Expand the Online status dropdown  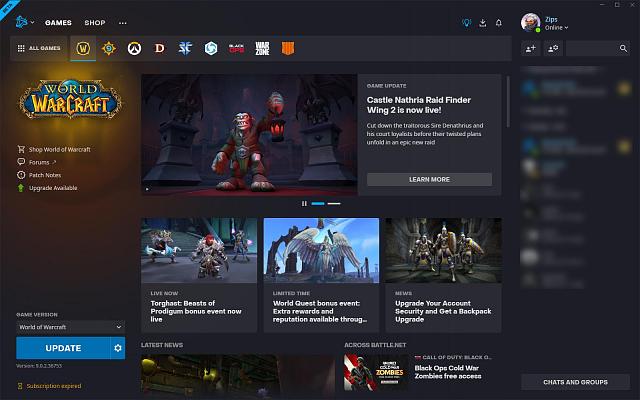556,28
